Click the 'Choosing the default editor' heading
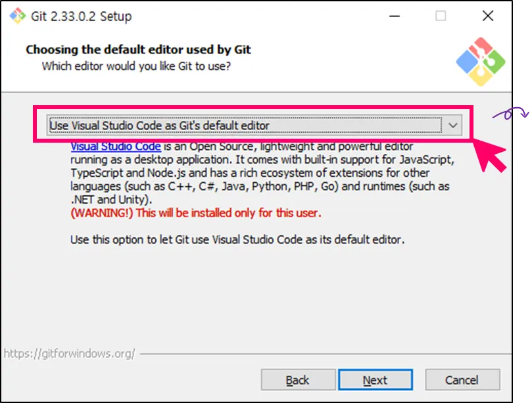Image resolution: width=532 pixels, height=403 pixels. (x=139, y=49)
